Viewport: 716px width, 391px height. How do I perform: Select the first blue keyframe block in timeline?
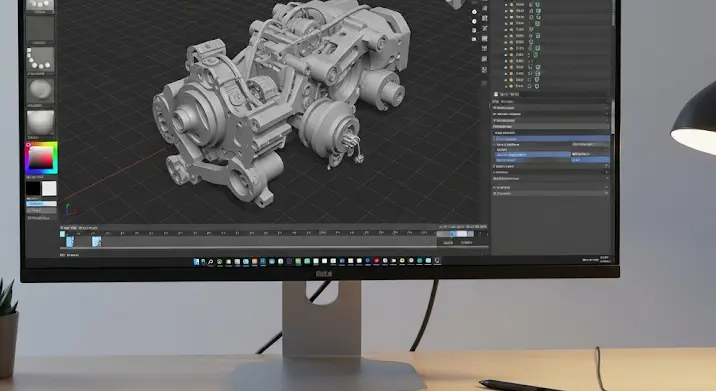click(x=70, y=241)
